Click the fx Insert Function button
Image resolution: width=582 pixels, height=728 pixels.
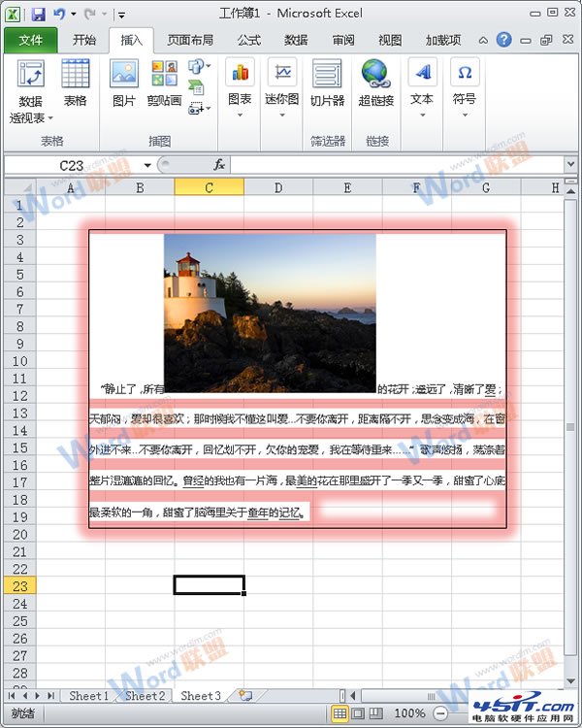219,164
